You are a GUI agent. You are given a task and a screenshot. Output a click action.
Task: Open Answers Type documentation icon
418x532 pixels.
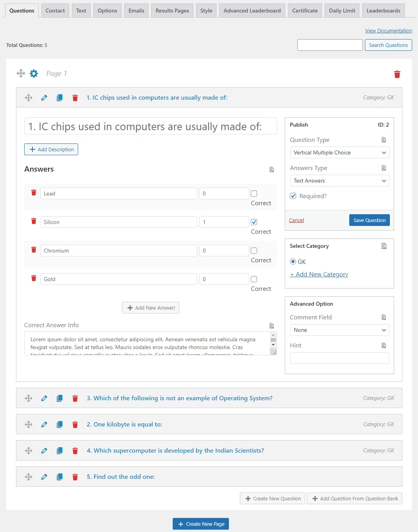tap(384, 168)
